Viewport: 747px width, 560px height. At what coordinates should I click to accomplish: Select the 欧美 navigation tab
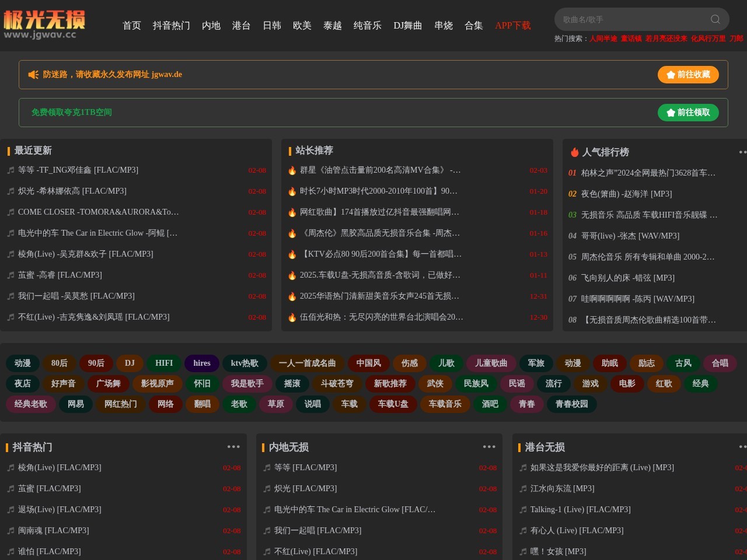tap(302, 26)
